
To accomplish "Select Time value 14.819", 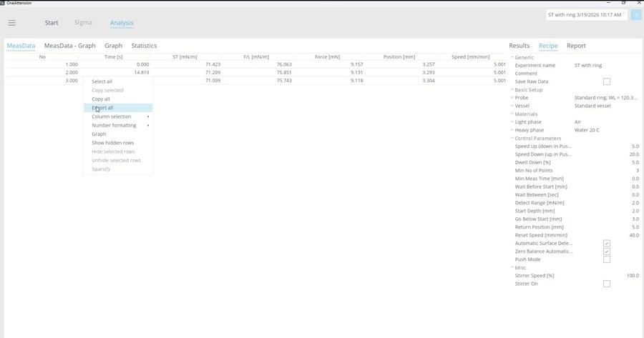I will pyautogui.click(x=142, y=73).
